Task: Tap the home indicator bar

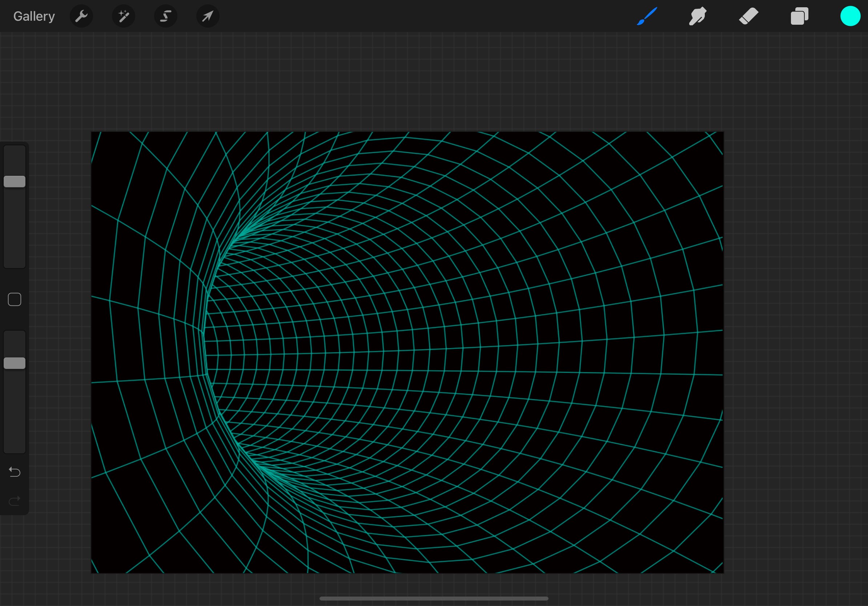Action: (x=434, y=598)
